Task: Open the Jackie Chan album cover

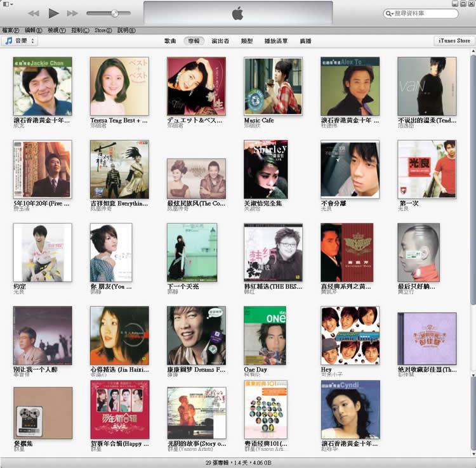Action: click(x=43, y=86)
